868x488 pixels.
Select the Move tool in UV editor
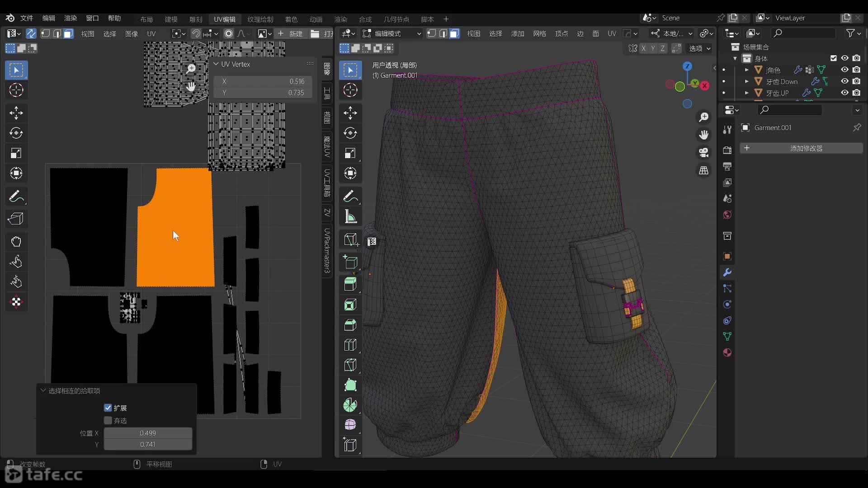[x=16, y=113]
